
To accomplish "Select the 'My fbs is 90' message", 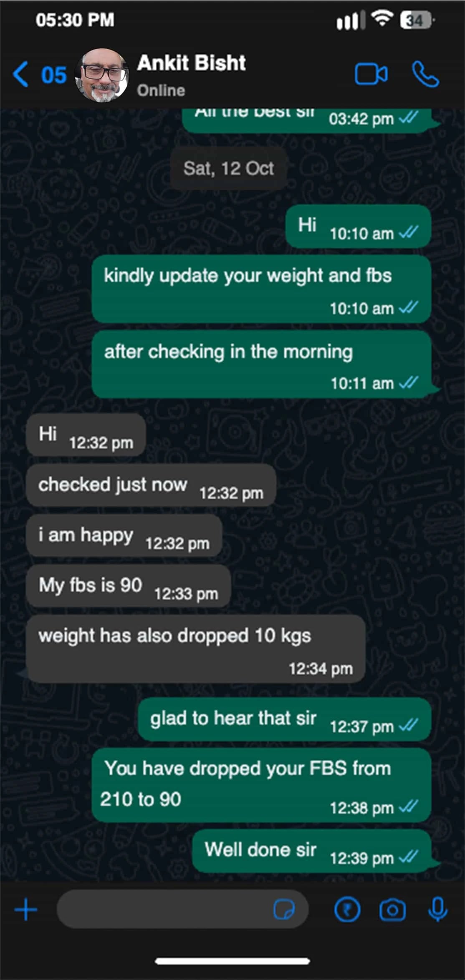I will (x=128, y=586).
